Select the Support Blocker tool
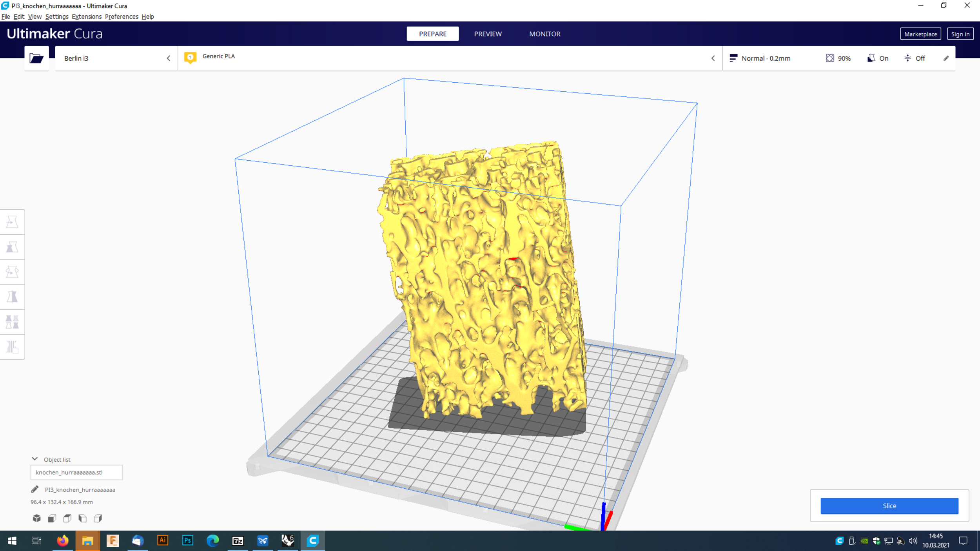This screenshot has height=551, width=980. point(12,347)
